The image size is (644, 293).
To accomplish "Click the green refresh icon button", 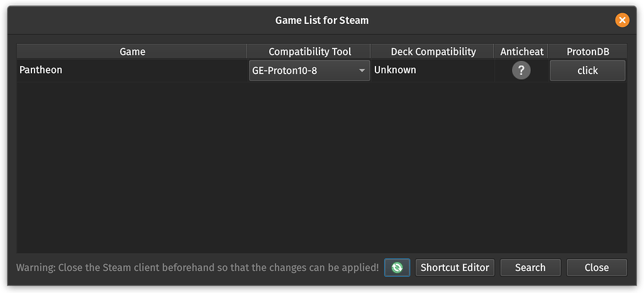I will pos(397,267).
